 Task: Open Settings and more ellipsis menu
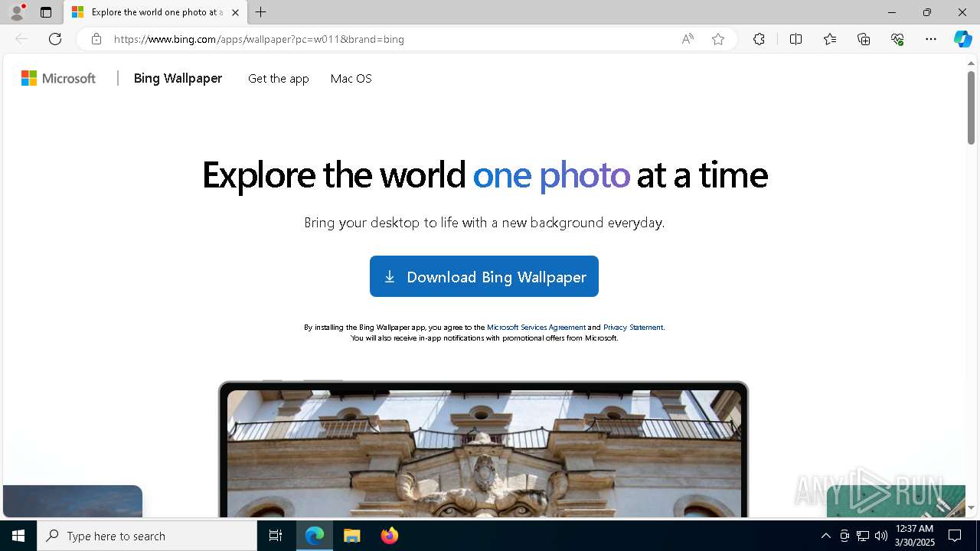(x=931, y=39)
